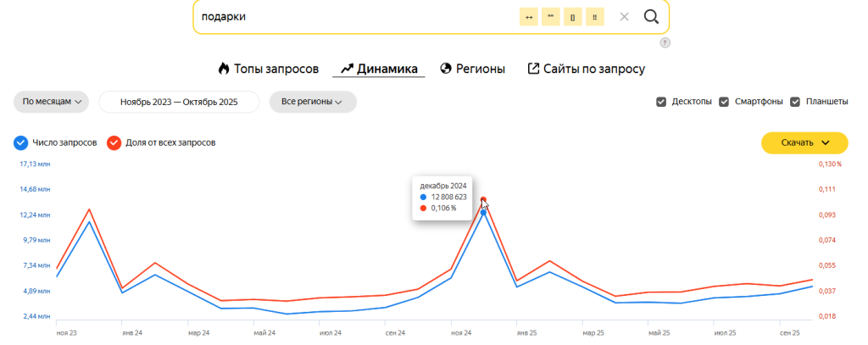Toggle the Смартфоны checkbox
The image size is (868, 345).
click(724, 102)
